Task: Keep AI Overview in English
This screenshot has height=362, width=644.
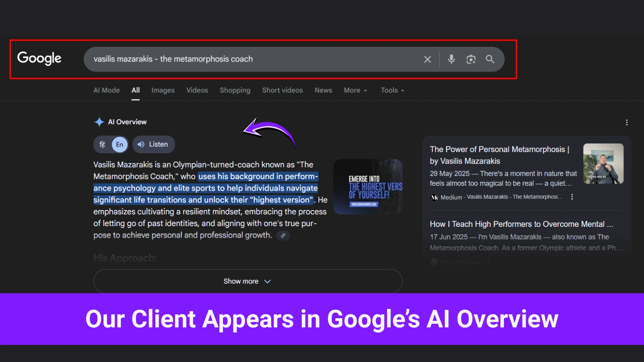Action: (119, 144)
